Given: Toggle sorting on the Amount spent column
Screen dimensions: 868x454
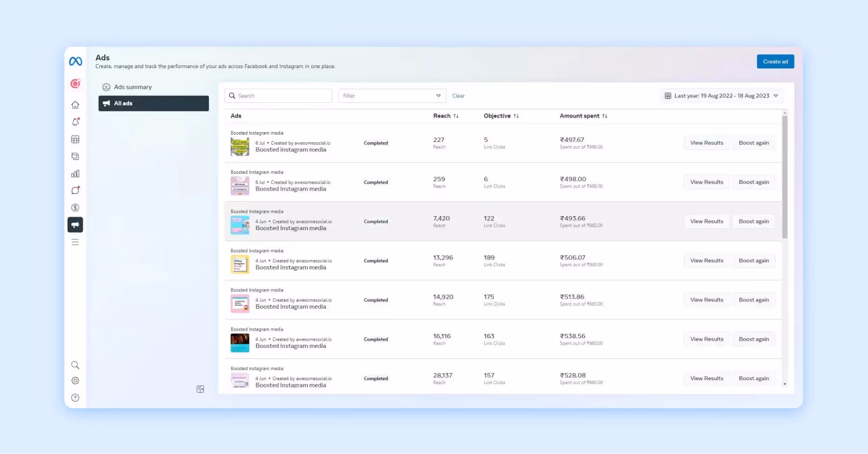Looking at the screenshot, I should coord(605,116).
